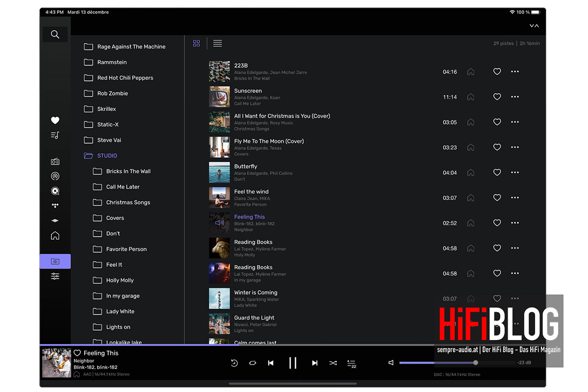Toggle shuffle mode in playback controls
Image resolution: width=588 pixels, height=392 pixels.
pos(333,363)
